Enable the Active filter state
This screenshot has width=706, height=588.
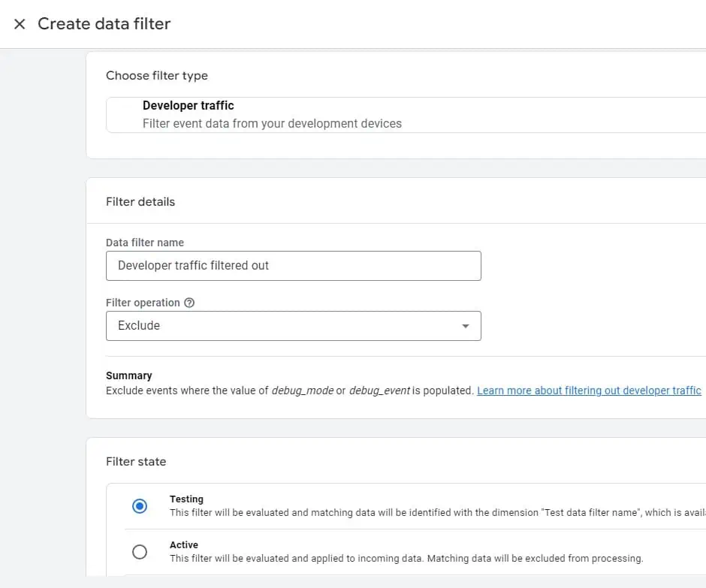click(x=139, y=552)
